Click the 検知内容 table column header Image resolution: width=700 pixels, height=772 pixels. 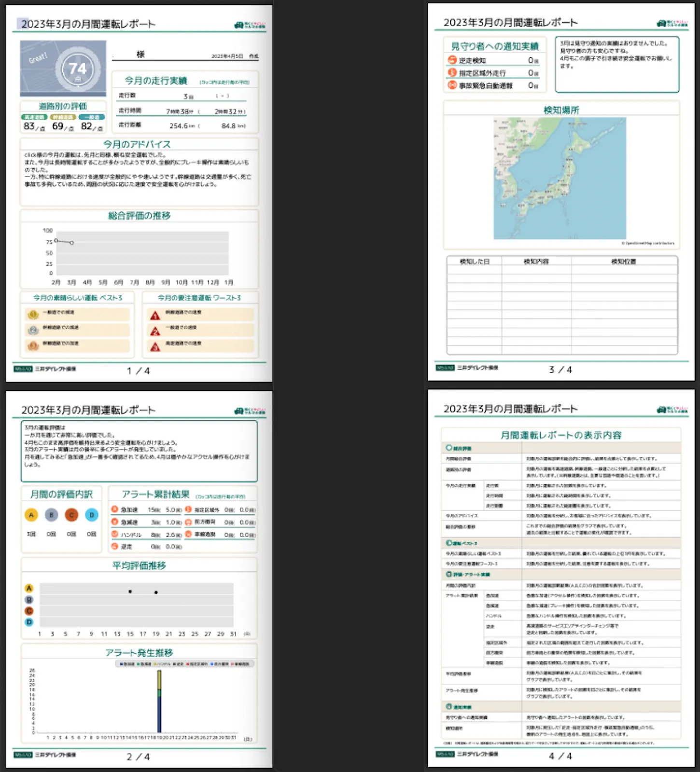pos(536,261)
